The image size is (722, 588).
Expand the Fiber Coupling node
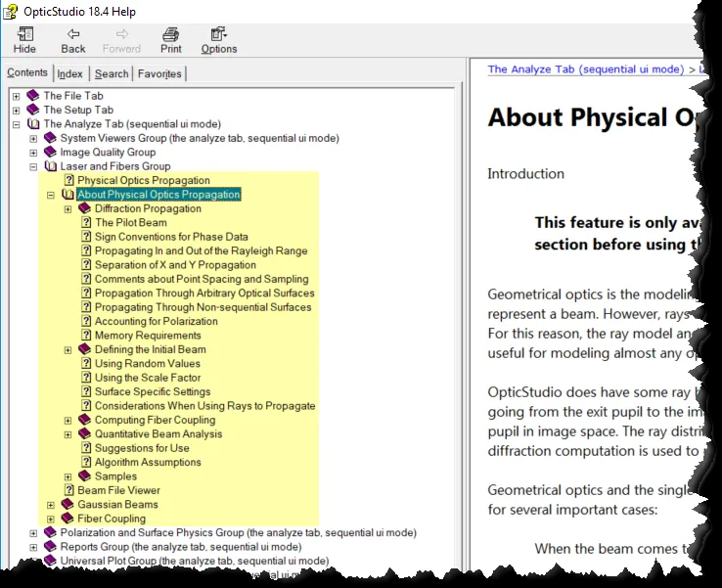tap(51, 519)
